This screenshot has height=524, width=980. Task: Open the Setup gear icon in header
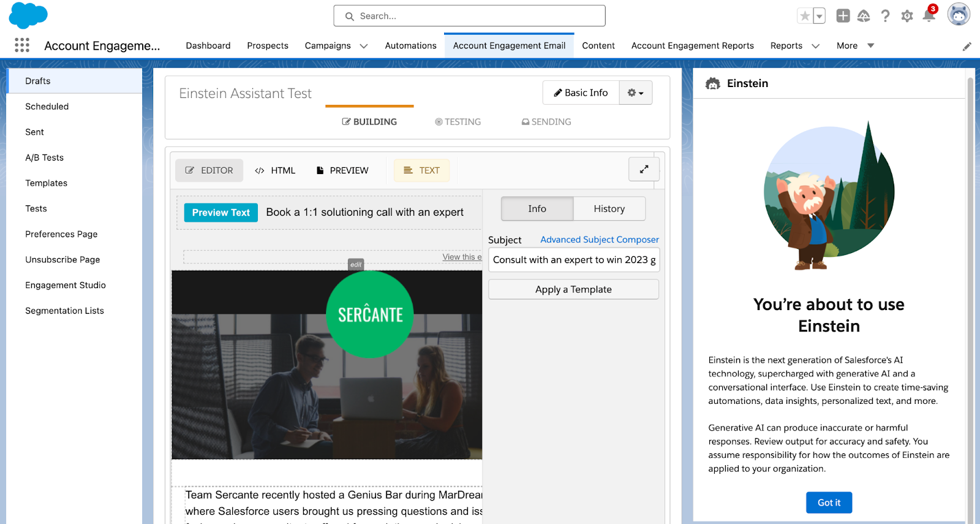click(907, 16)
